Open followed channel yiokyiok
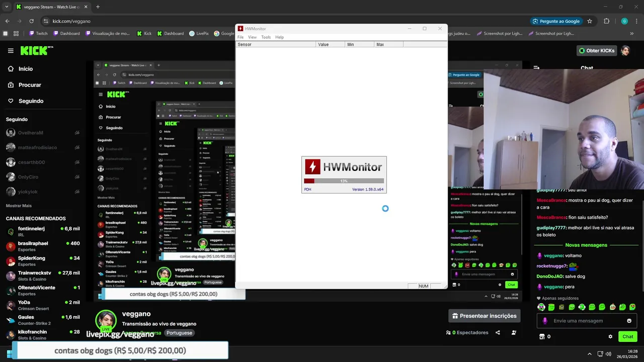 coord(43,192)
